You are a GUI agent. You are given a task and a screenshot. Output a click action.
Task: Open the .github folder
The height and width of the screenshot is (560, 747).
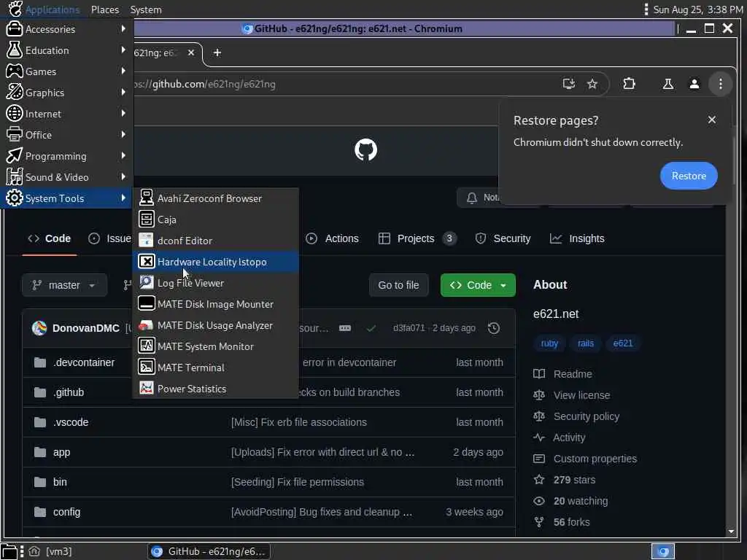(x=69, y=392)
